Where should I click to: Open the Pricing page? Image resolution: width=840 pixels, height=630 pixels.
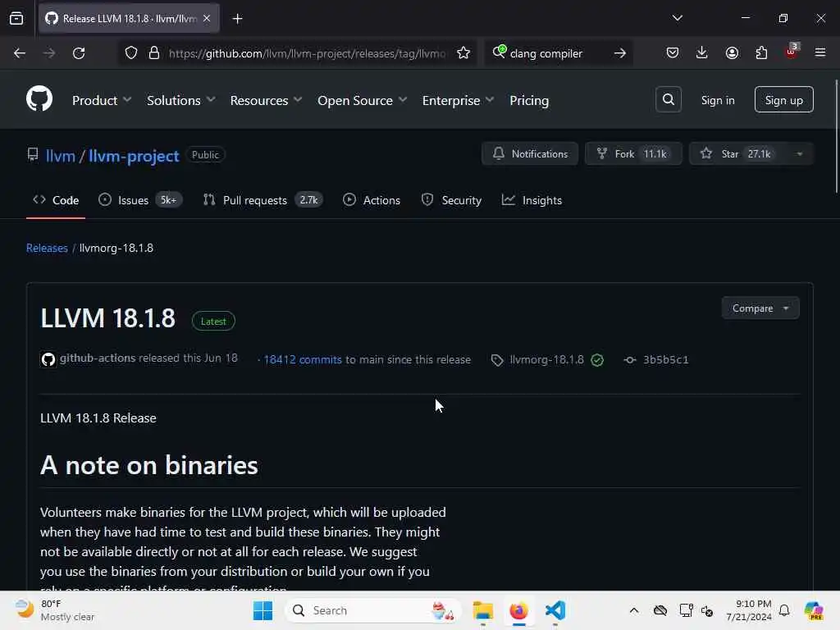529,100
